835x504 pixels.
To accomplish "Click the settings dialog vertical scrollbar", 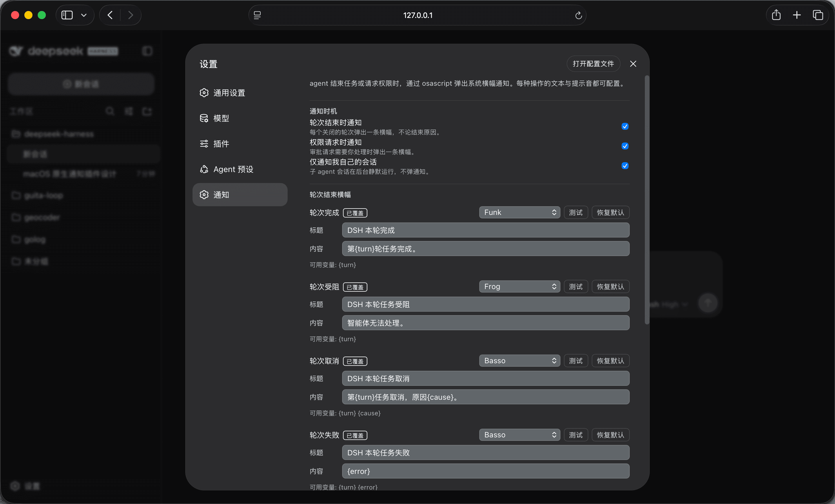I will point(647,200).
